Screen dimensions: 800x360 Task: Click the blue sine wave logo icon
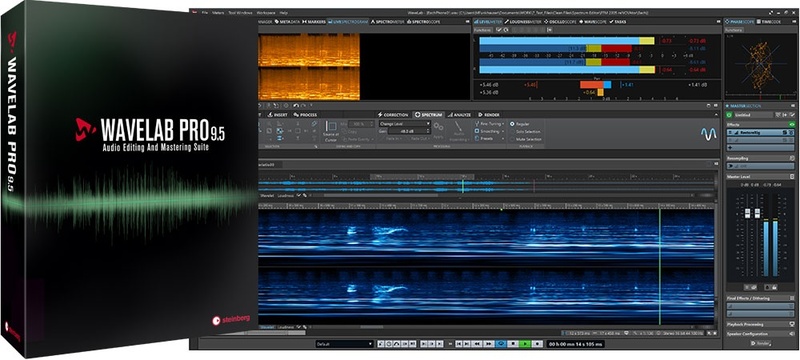708,134
